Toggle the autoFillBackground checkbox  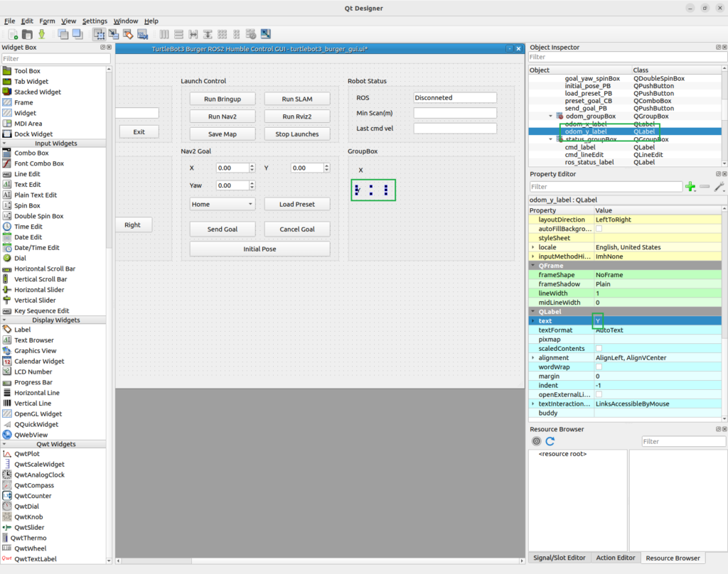tap(599, 228)
